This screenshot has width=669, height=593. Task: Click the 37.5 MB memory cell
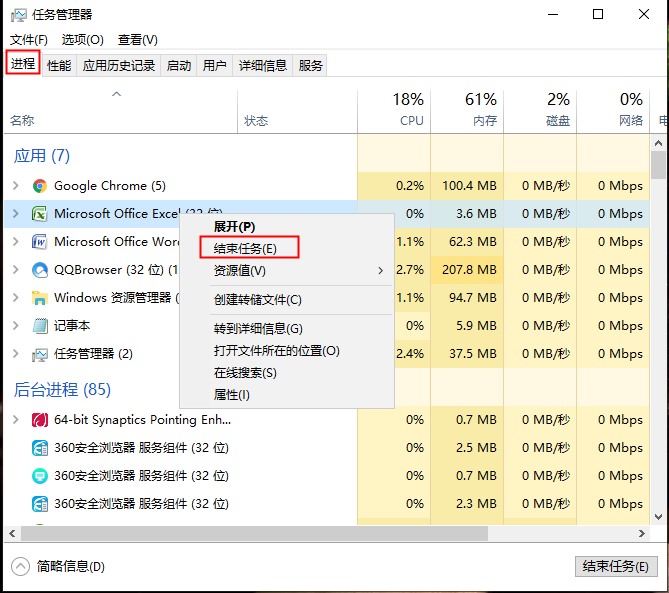point(467,354)
